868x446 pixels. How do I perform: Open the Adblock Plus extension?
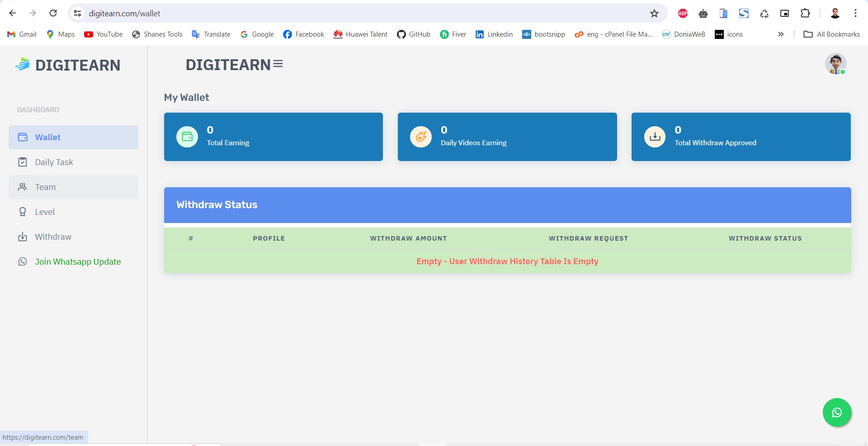(x=683, y=14)
